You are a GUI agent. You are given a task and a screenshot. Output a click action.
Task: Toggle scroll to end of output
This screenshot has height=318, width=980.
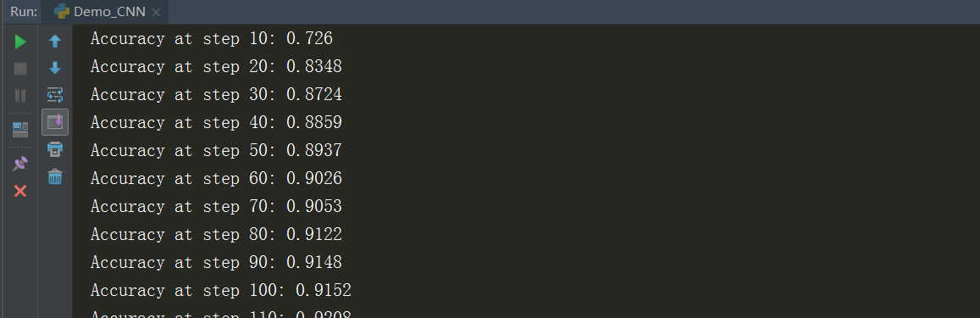click(x=55, y=122)
